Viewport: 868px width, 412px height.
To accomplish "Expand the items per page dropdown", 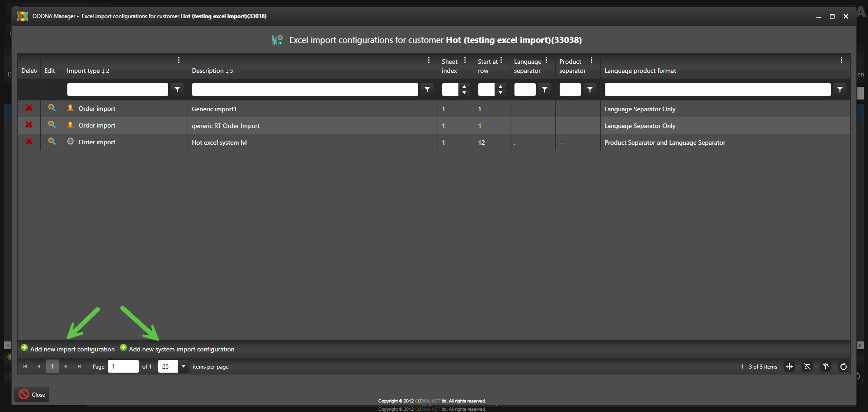I will 184,366.
